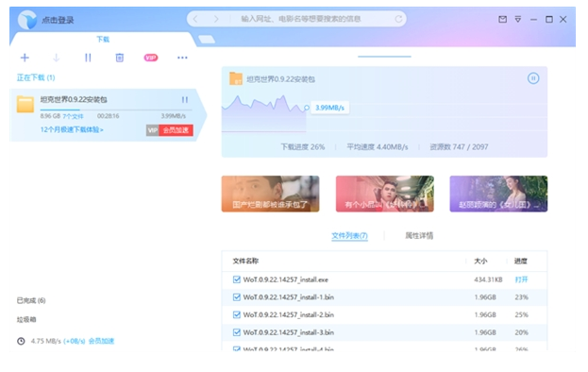
Task: Select file WoT.0.9.22.14257_install-2.bin
Action: point(289,314)
